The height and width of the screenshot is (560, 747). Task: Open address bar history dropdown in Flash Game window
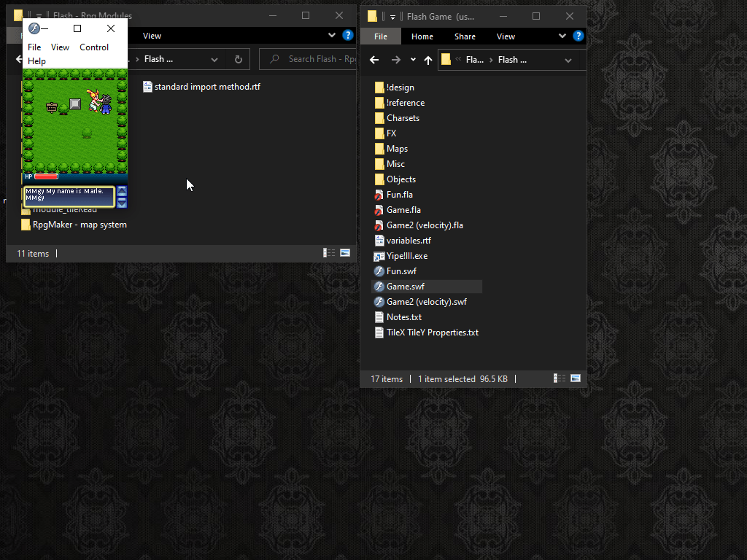coord(568,60)
